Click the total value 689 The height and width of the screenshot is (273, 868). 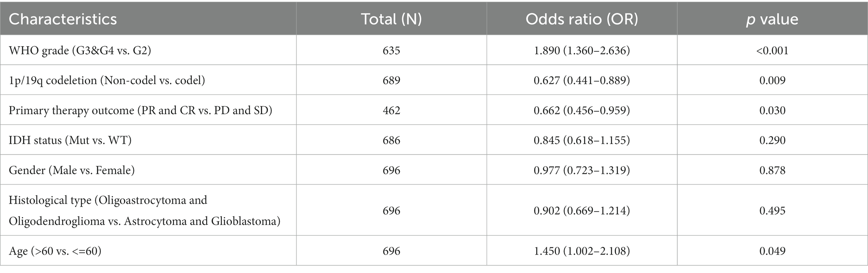click(391, 80)
